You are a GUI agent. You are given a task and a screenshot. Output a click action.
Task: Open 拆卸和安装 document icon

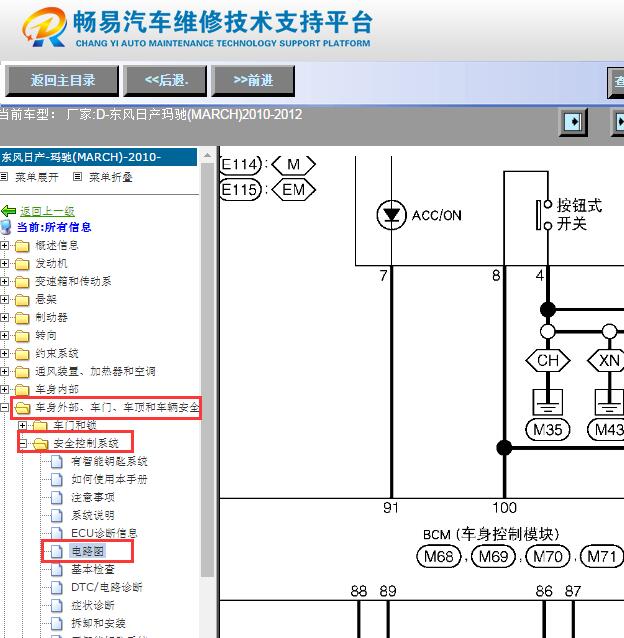[x=57, y=623]
